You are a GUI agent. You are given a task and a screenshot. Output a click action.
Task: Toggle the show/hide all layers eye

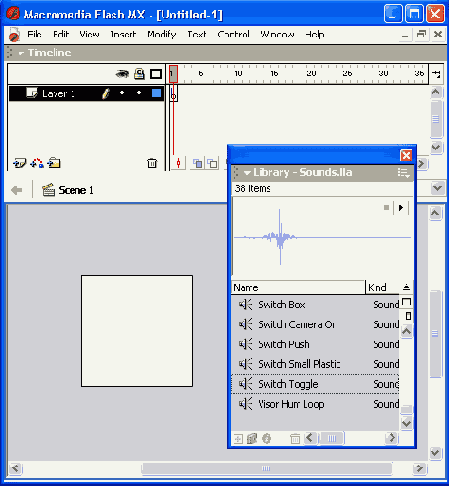[122, 74]
